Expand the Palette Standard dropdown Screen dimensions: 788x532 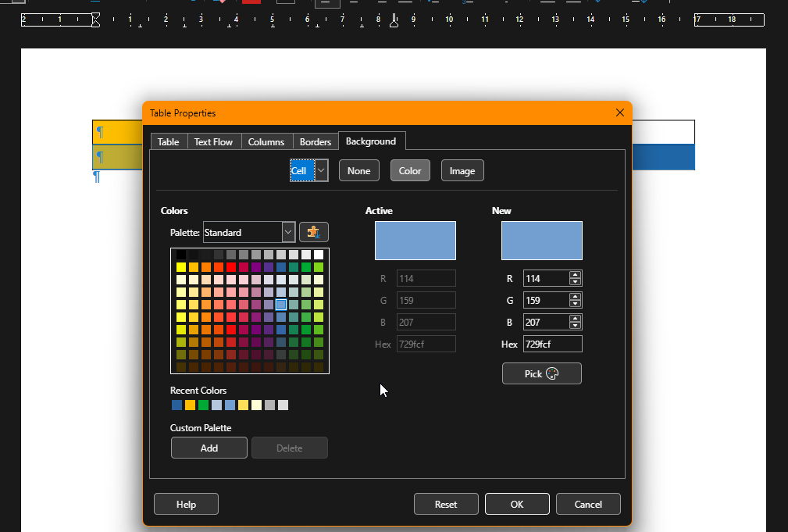(x=288, y=232)
